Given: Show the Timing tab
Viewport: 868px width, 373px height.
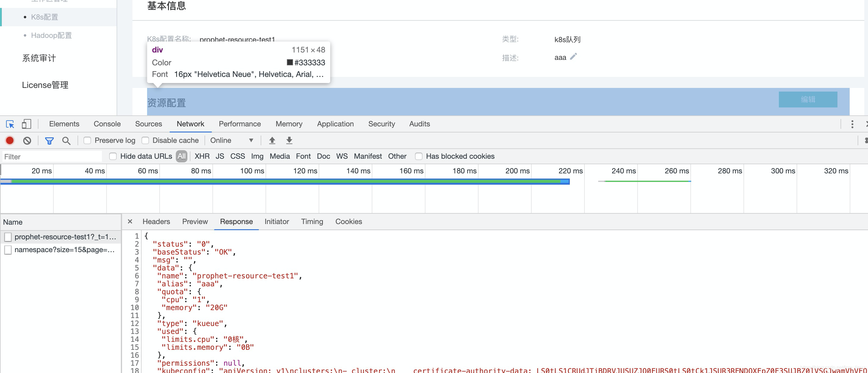Looking at the screenshot, I should coord(312,221).
